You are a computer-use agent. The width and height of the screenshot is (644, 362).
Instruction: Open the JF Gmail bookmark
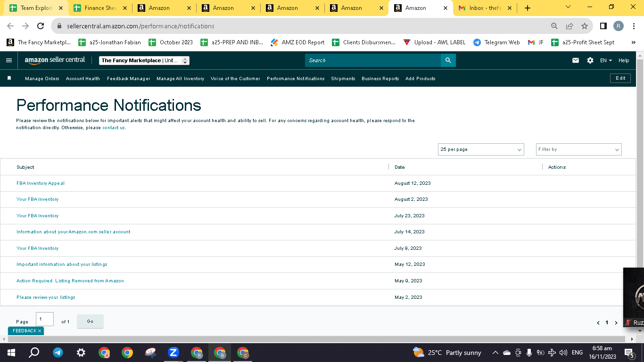536,42
